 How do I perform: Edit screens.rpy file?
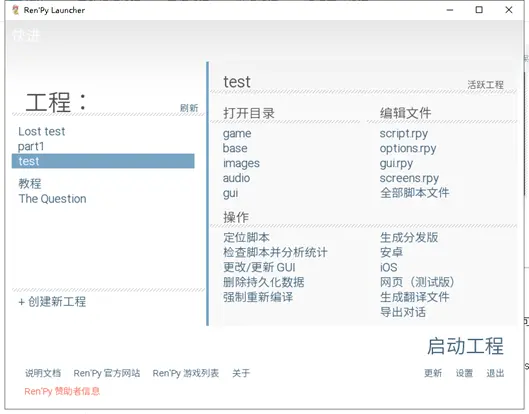[x=409, y=178]
